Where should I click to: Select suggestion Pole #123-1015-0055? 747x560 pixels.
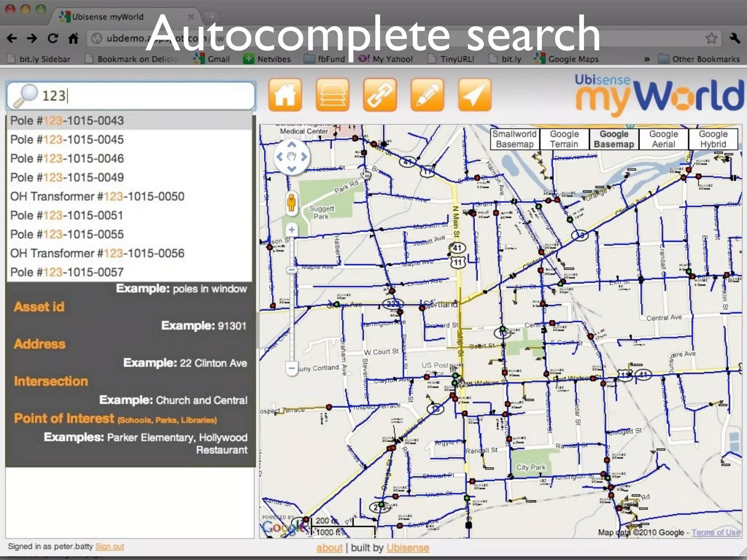pyautogui.click(x=129, y=234)
